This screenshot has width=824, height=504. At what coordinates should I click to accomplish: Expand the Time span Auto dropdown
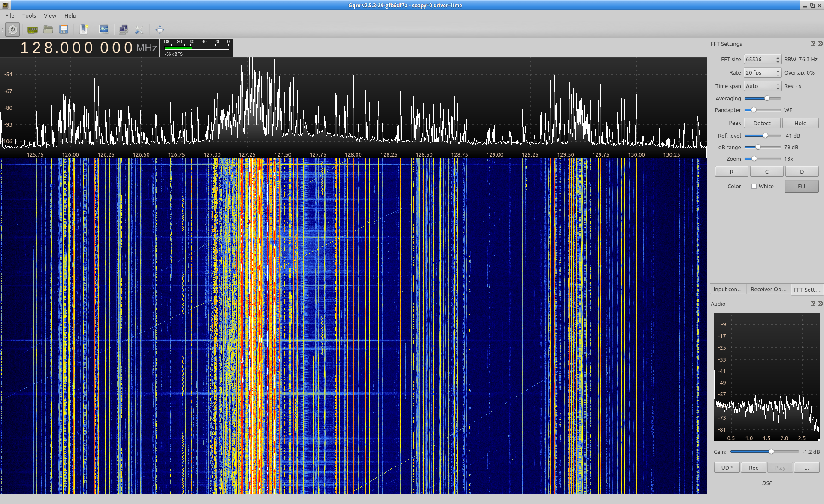[x=762, y=86]
